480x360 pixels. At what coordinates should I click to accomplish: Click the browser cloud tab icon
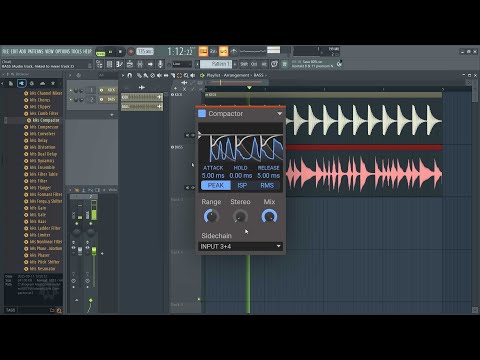click(42, 83)
